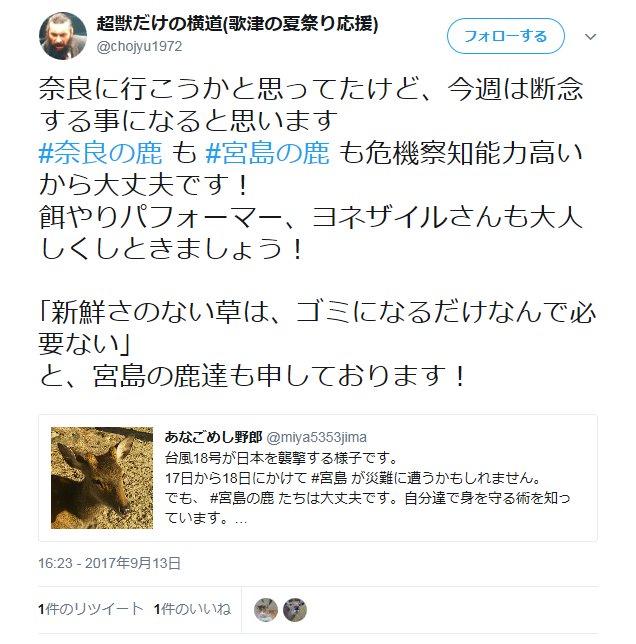This screenshot has height=644, width=636.
Task: Open the #宮島の鹿 hashtag in tweet
Action: pos(267,153)
